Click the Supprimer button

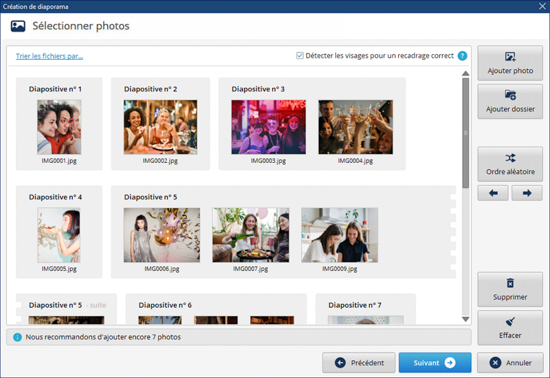pos(510,289)
